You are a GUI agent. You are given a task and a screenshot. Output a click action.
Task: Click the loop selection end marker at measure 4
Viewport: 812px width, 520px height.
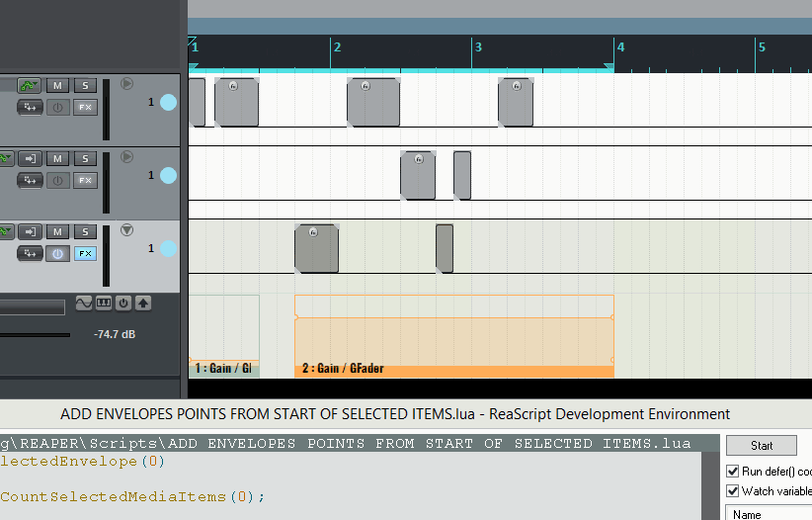609,67
